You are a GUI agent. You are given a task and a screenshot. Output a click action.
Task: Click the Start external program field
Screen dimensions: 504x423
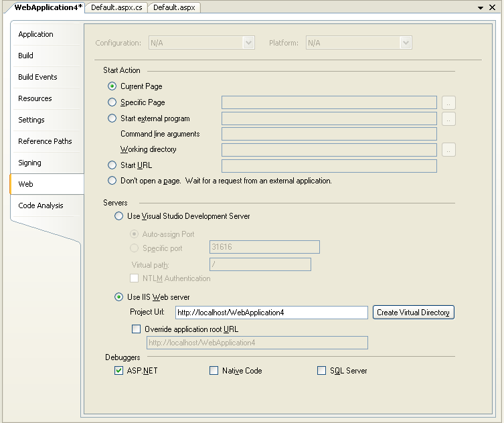point(329,118)
